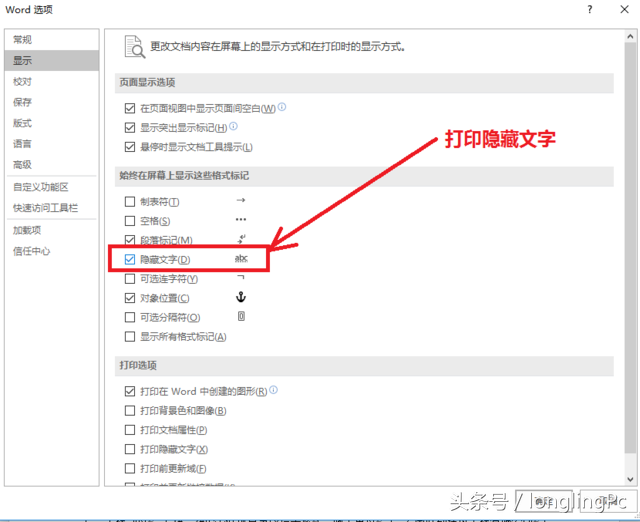Click the document preview magnifier icon

coord(135,47)
